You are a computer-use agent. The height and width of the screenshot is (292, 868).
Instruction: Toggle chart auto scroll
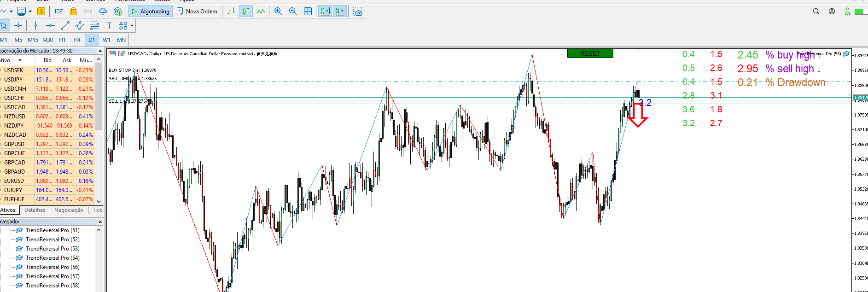[x=325, y=12]
